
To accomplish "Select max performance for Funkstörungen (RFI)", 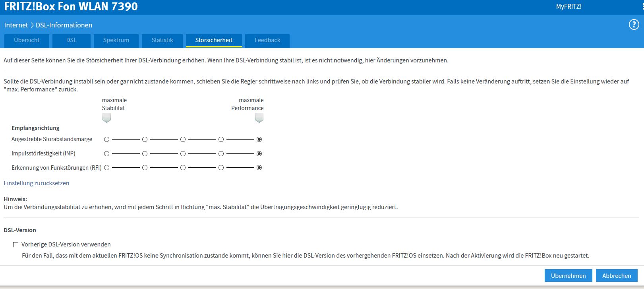I will click(x=259, y=168).
